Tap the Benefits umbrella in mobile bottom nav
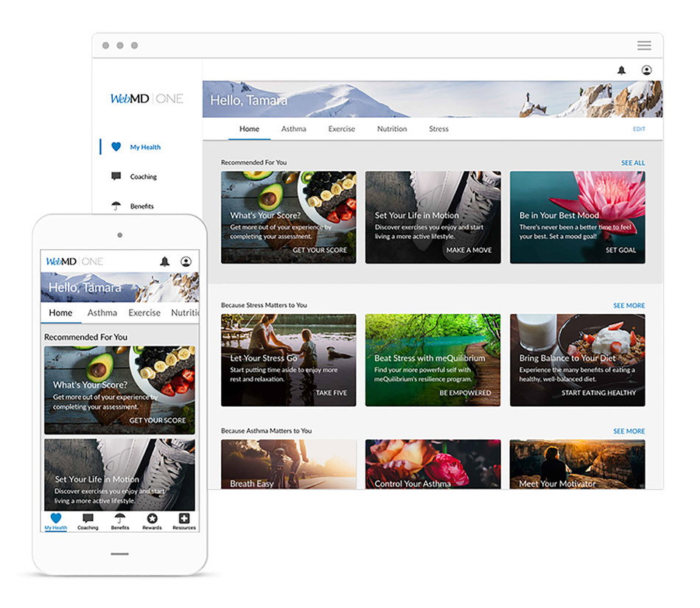Screen dimensions: 700x608 [x=120, y=518]
